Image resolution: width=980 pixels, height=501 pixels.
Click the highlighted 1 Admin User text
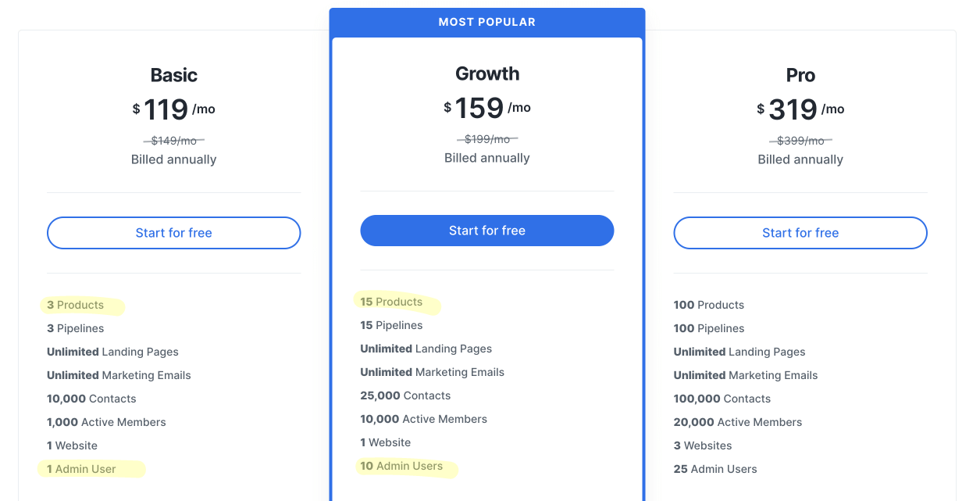pos(81,469)
